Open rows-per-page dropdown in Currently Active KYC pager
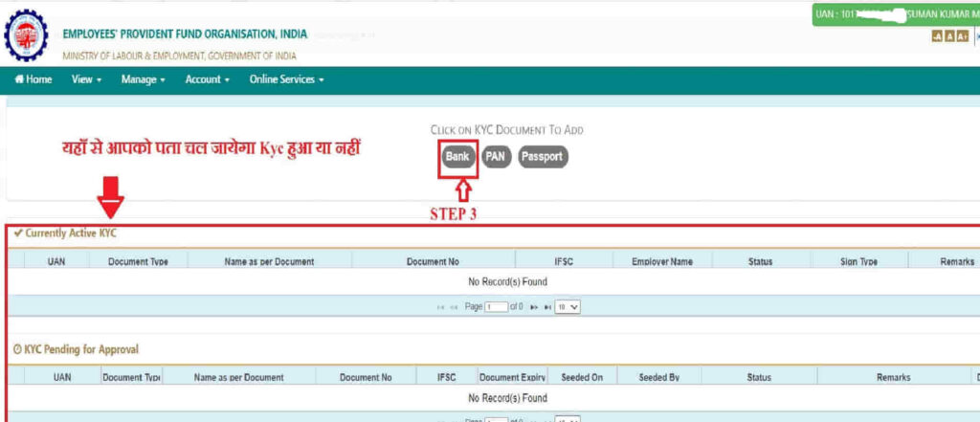The width and height of the screenshot is (980, 422). 568,307
